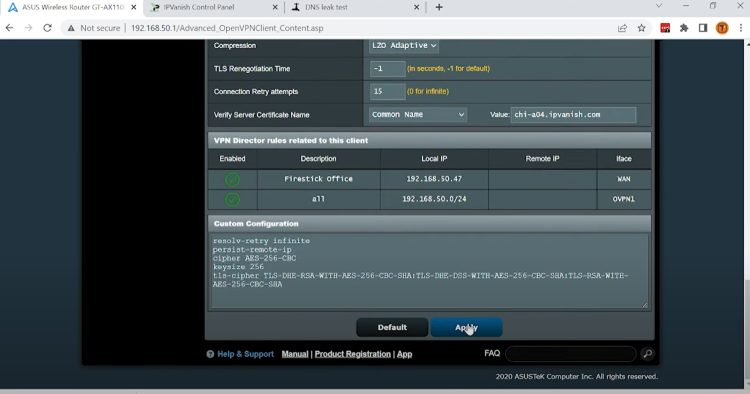
Task: Click the Help & Support question icon
Action: [210, 354]
